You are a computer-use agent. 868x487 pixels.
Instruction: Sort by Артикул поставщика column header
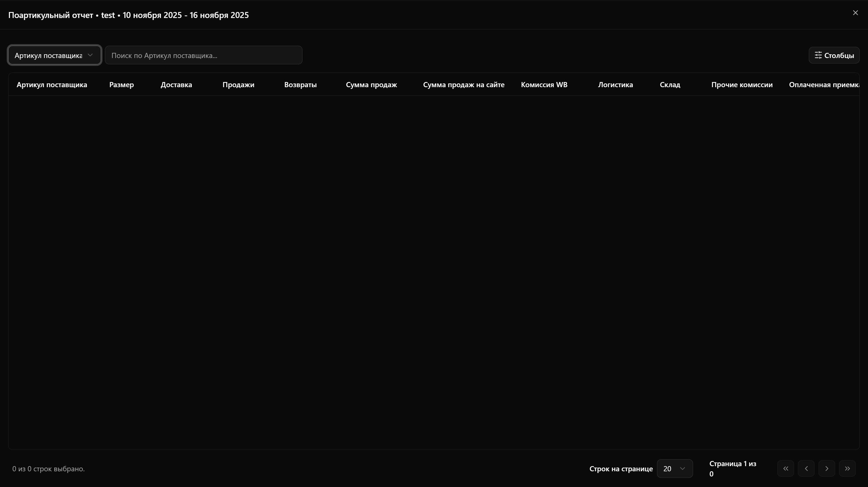pos(52,85)
